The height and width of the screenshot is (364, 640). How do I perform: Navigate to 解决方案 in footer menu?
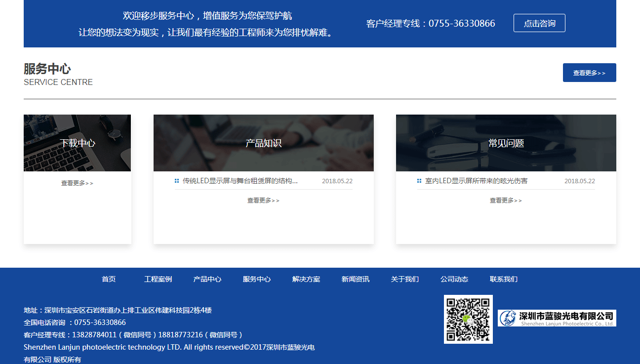[x=306, y=279]
